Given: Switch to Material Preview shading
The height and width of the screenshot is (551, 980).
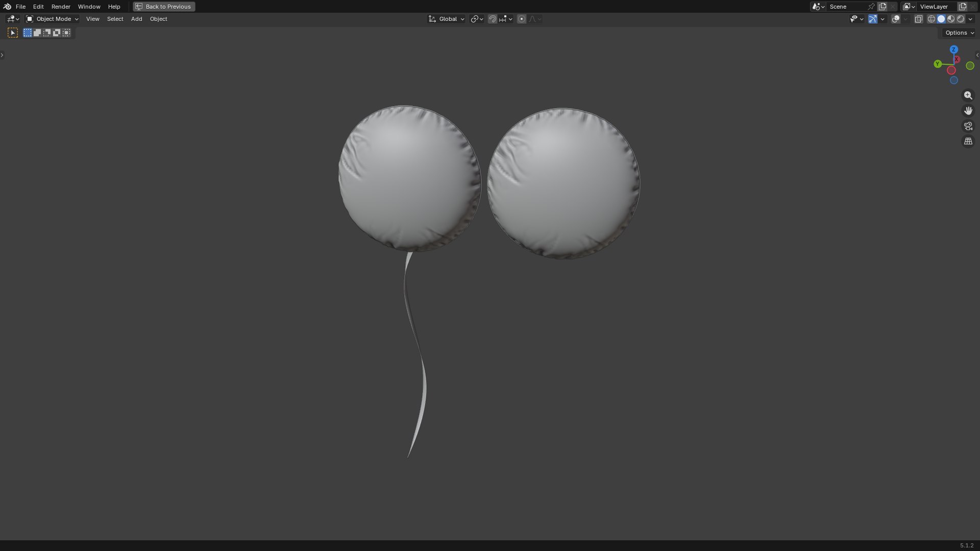Looking at the screenshot, I should click(x=951, y=19).
